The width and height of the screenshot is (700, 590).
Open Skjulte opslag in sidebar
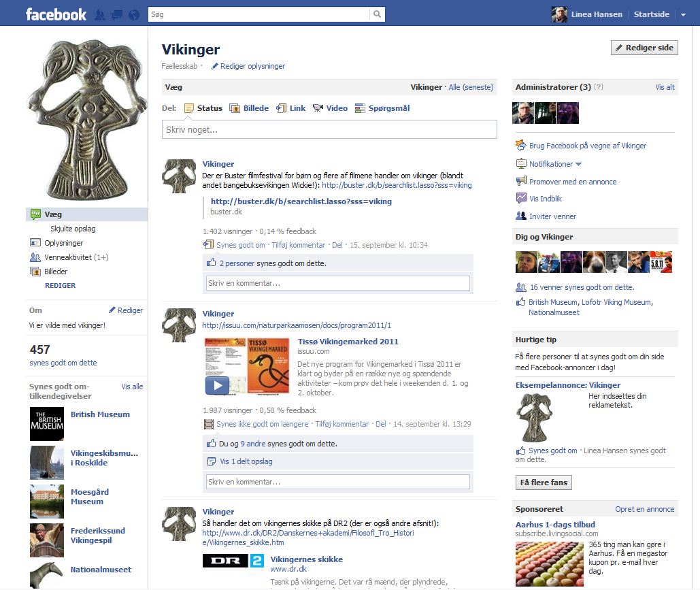point(73,229)
